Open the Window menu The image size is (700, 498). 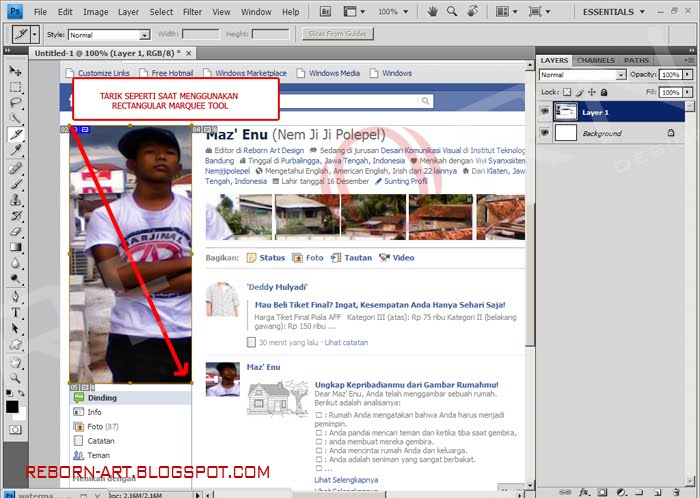(256, 12)
